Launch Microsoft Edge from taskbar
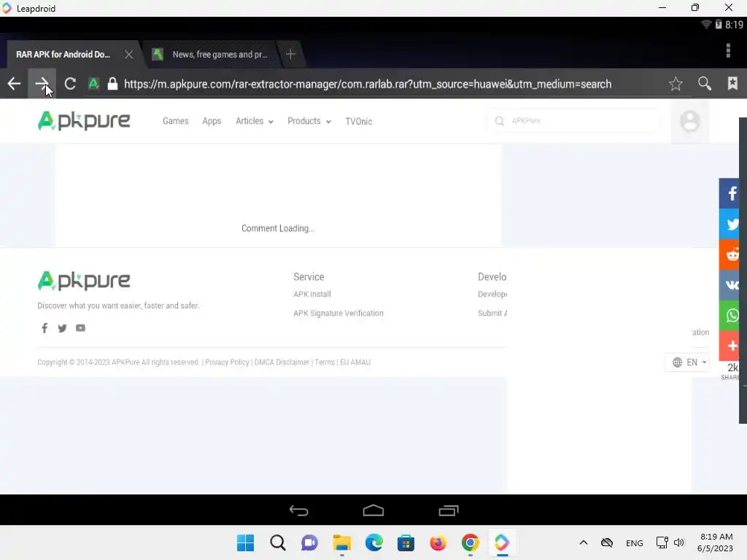Screen dimensions: 747x560 pos(374,542)
